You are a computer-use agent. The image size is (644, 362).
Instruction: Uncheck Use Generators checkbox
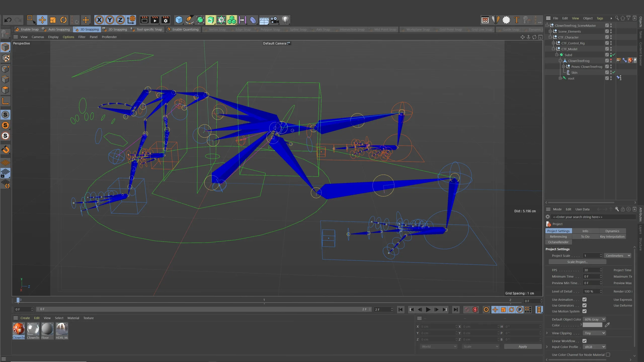click(x=584, y=305)
